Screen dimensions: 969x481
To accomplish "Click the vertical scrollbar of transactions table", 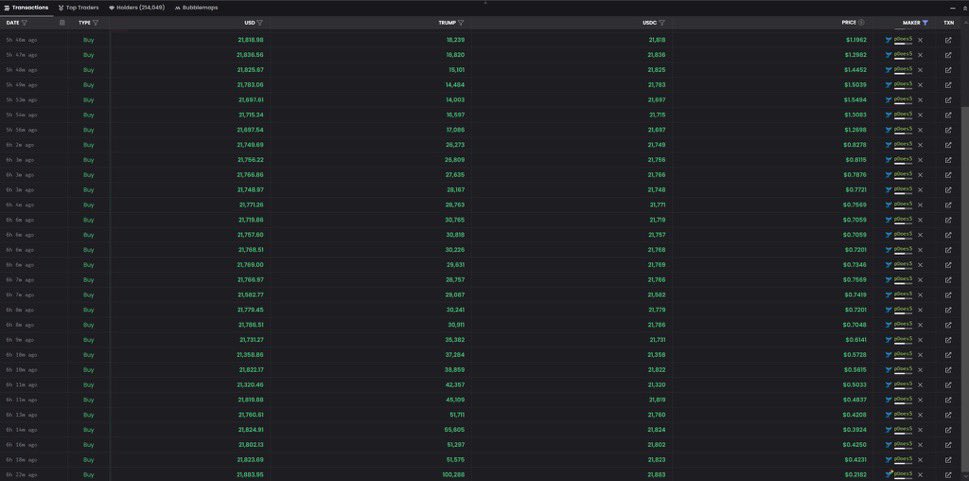I will click(965, 185).
